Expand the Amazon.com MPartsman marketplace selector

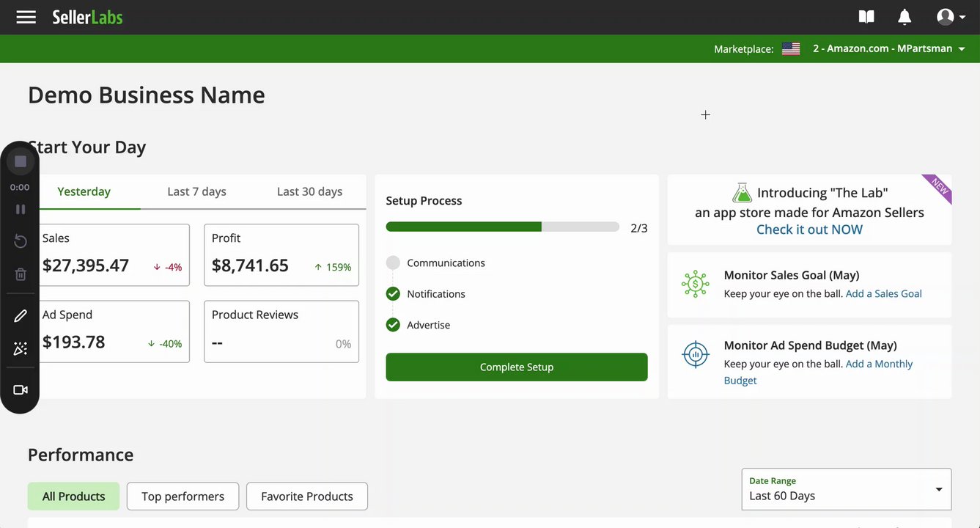click(888, 48)
